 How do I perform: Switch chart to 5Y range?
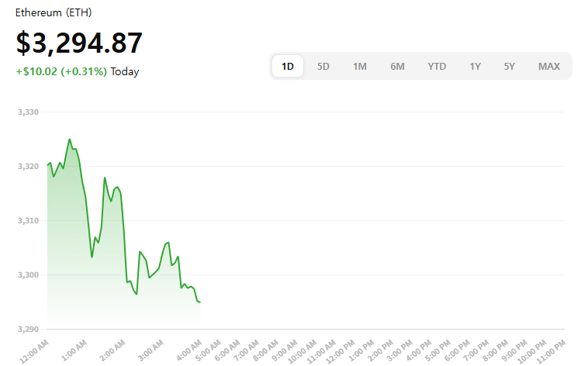click(x=509, y=66)
